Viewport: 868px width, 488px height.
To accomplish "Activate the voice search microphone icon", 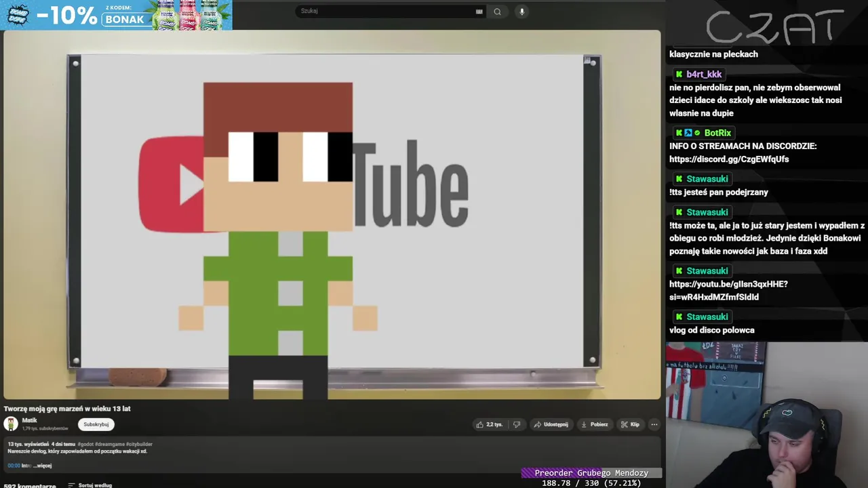I will pos(521,12).
